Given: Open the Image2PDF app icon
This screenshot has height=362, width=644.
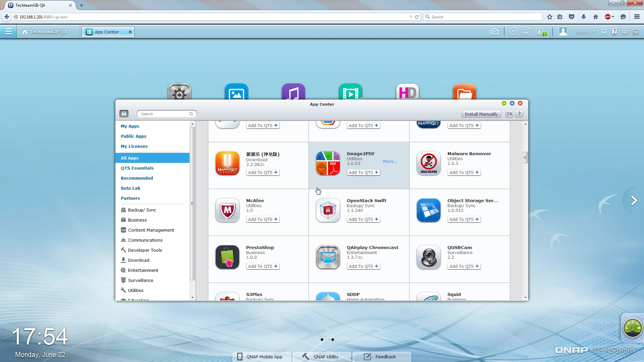Looking at the screenshot, I should click(328, 163).
